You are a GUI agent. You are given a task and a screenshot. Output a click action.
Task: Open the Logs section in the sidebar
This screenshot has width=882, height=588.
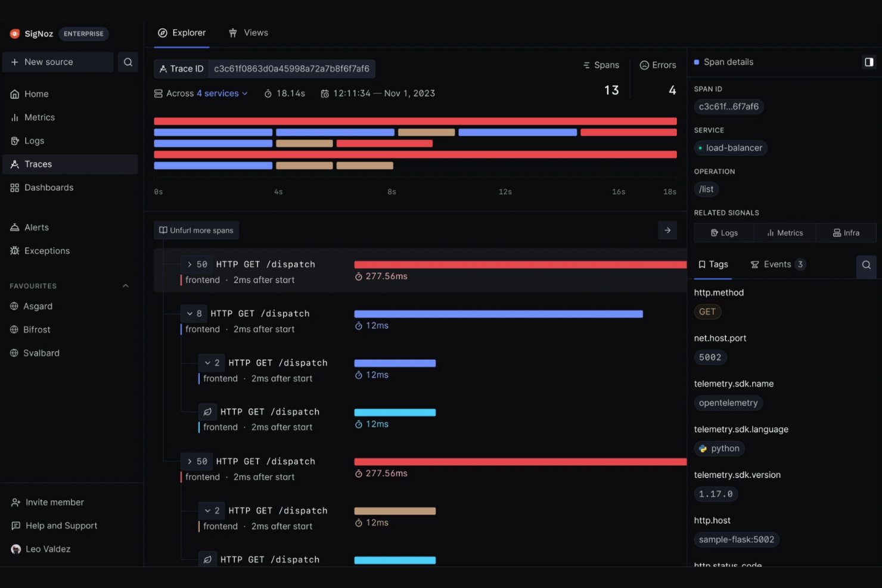(35, 141)
